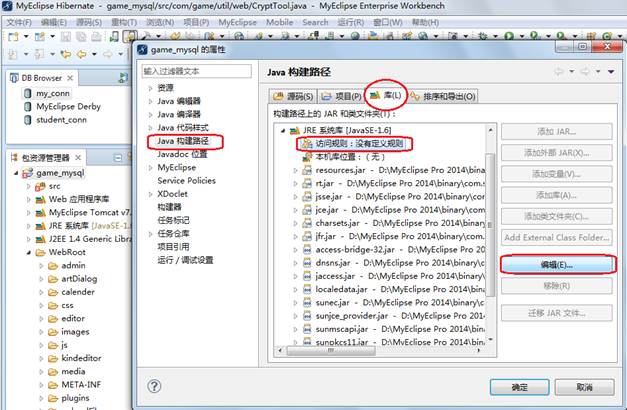The width and height of the screenshot is (627, 410).
Task: Expand the XDoclet category
Action: [150, 194]
